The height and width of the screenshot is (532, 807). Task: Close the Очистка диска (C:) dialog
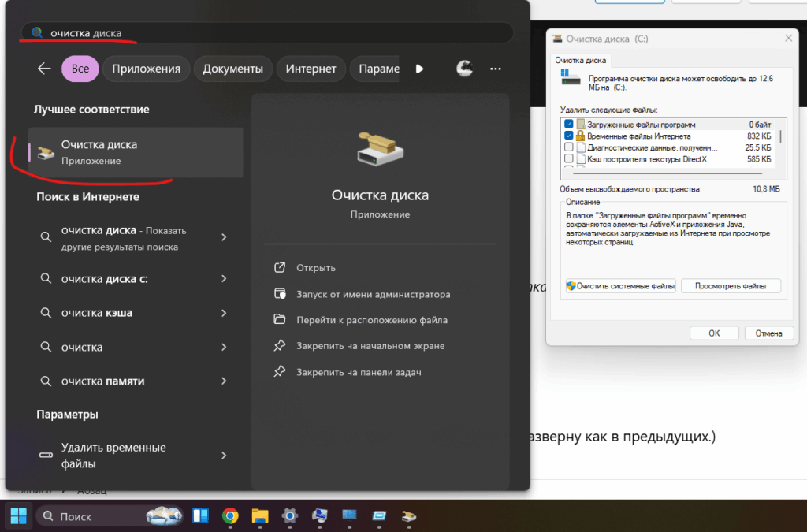[x=788, y=38]
